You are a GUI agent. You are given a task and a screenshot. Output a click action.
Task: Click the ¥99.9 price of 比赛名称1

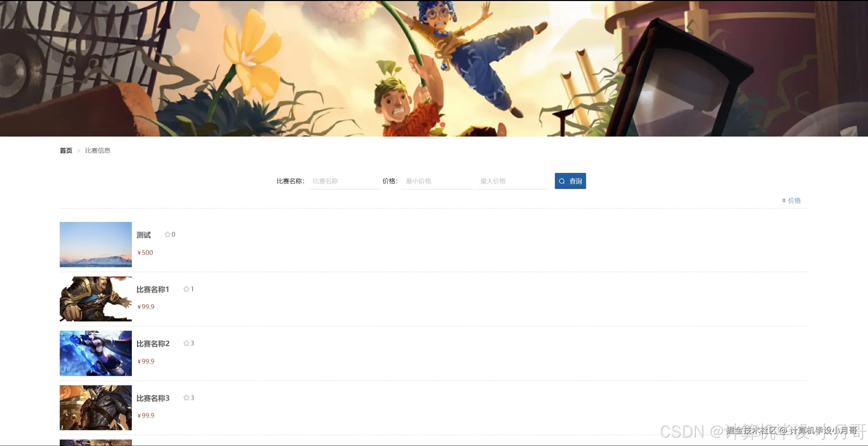146,307
